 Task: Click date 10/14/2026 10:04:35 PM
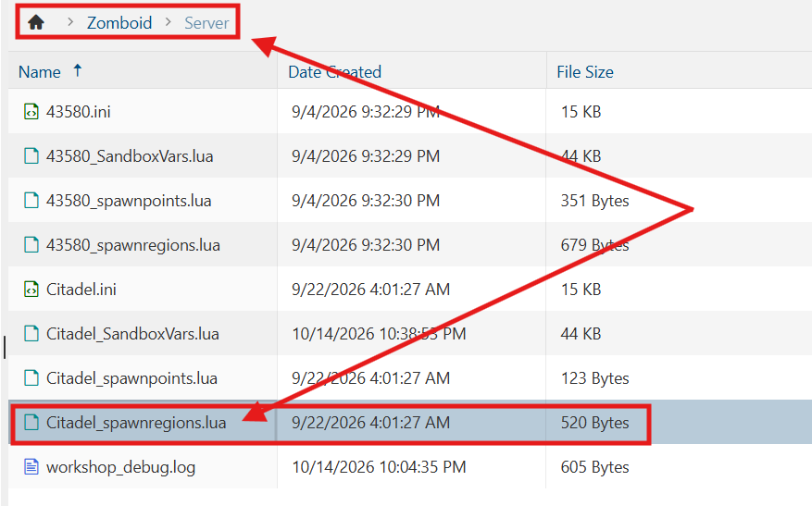379,467
